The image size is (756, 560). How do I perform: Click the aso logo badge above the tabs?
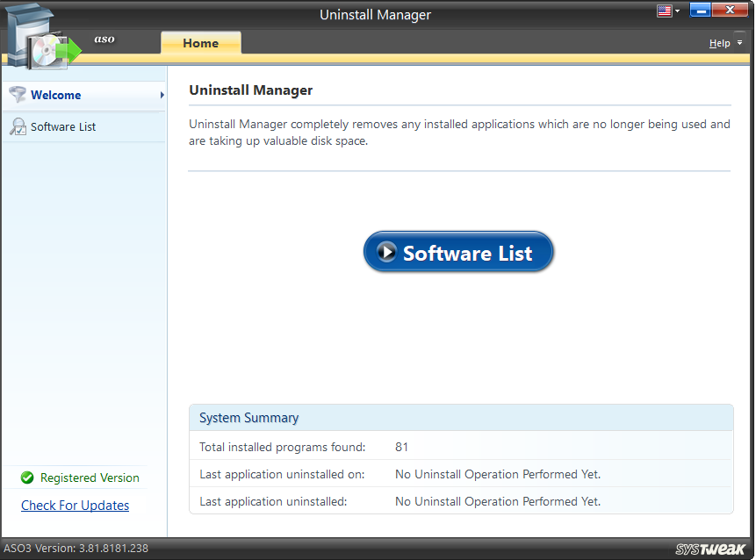pos(104,39)
